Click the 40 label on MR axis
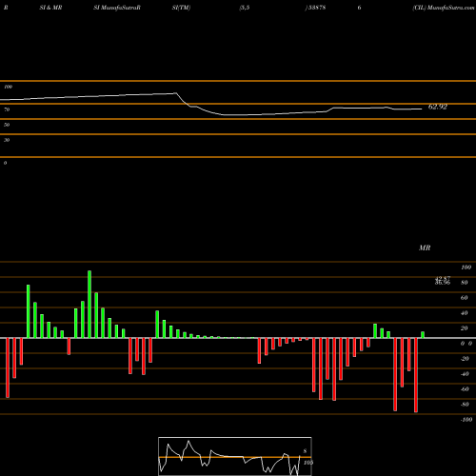This screenshot has height=476, width=476. click(465, 313)
